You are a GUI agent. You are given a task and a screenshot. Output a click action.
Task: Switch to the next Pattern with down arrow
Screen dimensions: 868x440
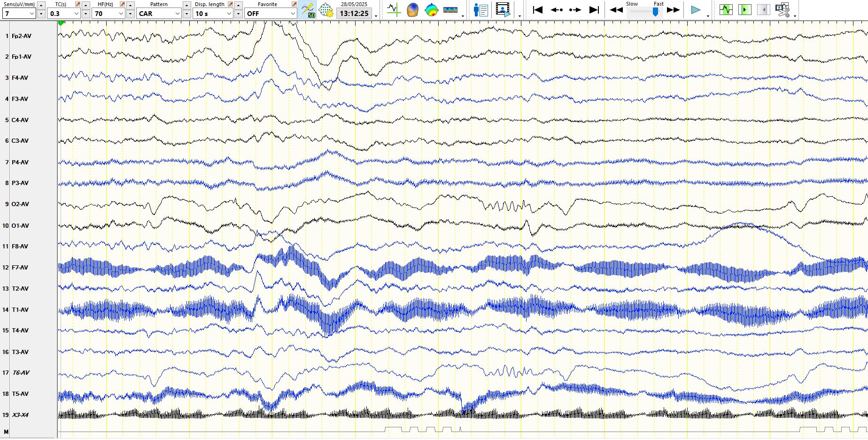tap(187, 14)
